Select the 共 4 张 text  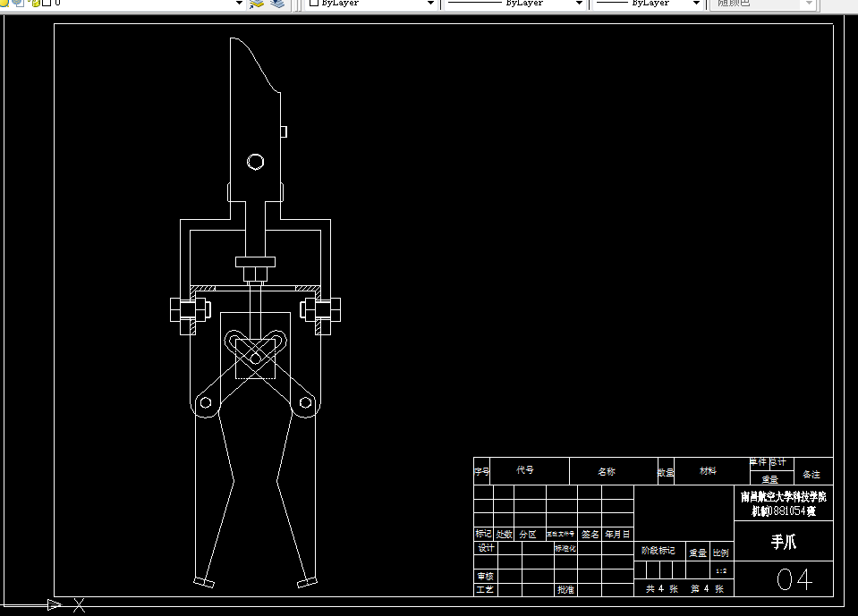click(x=661, y=588)
